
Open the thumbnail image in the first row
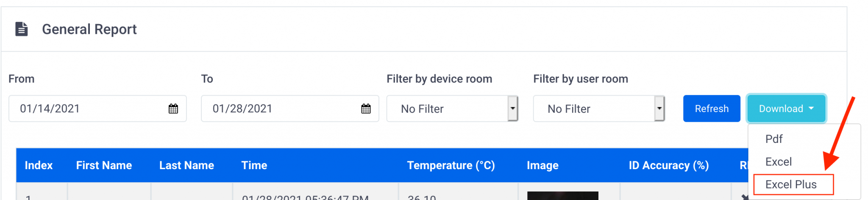562,196
